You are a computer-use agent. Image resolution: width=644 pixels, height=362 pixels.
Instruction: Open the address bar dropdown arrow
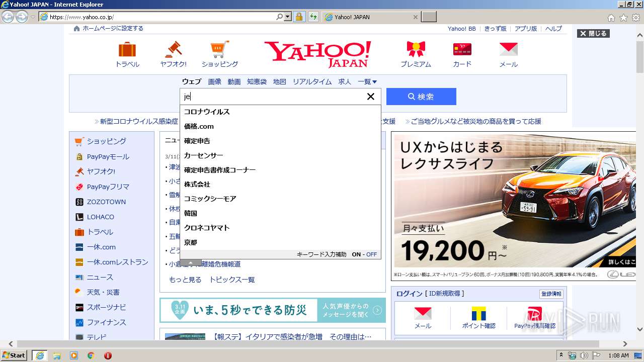coord(288,17)
